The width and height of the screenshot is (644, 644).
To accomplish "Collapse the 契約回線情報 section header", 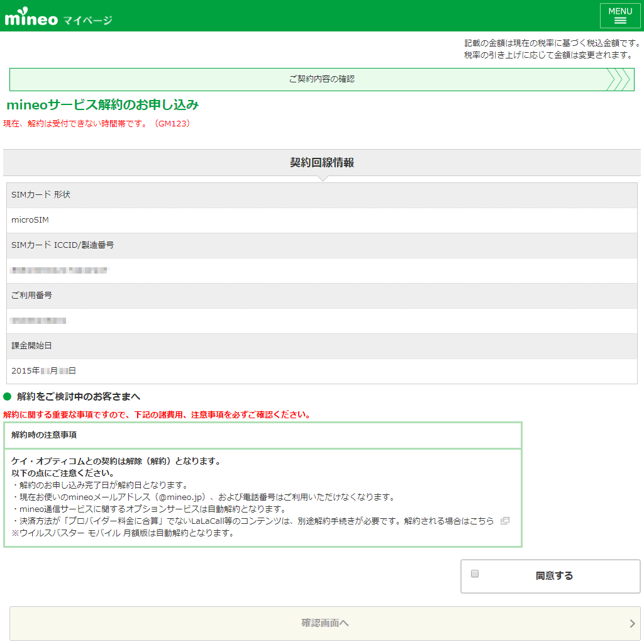I will [x=321, y=163].
